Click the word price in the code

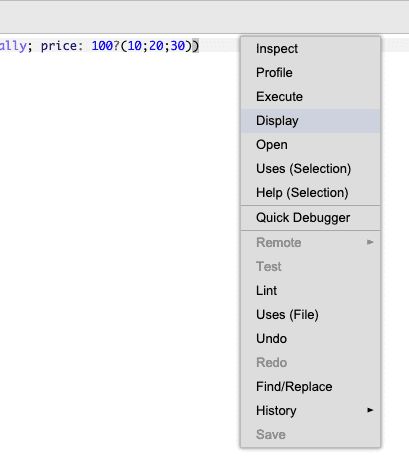[x=59, y=46]
